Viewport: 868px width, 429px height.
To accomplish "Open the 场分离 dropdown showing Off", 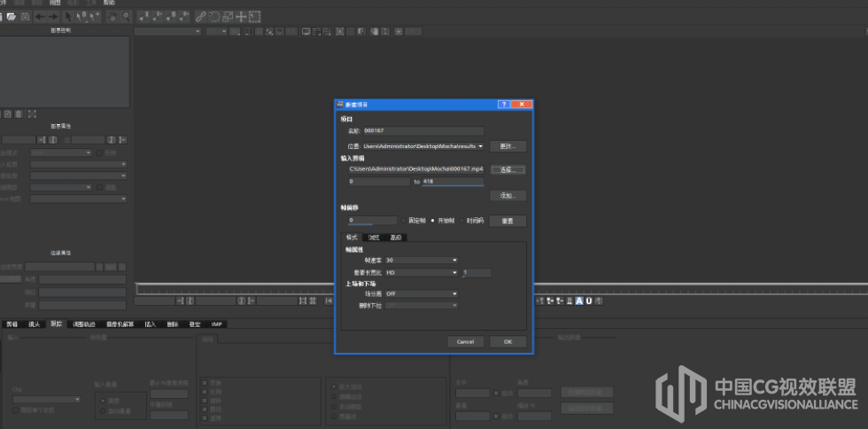I will point(422,293).
